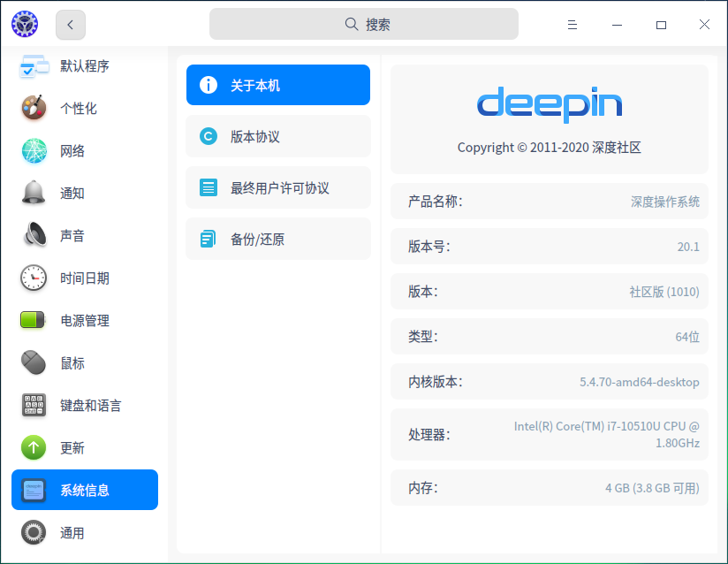The width and height of the screenshot is (728, 564).
Task: Click the Intel Core i7-10510U processor value
Action: tap(606, 434)
